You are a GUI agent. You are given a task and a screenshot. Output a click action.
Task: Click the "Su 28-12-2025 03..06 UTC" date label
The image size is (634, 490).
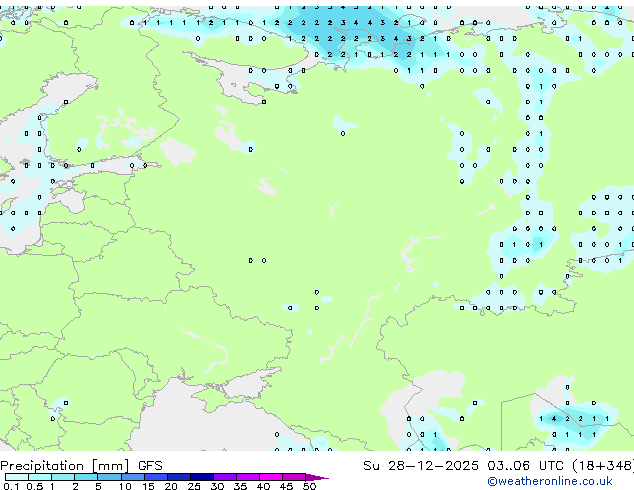463,466
